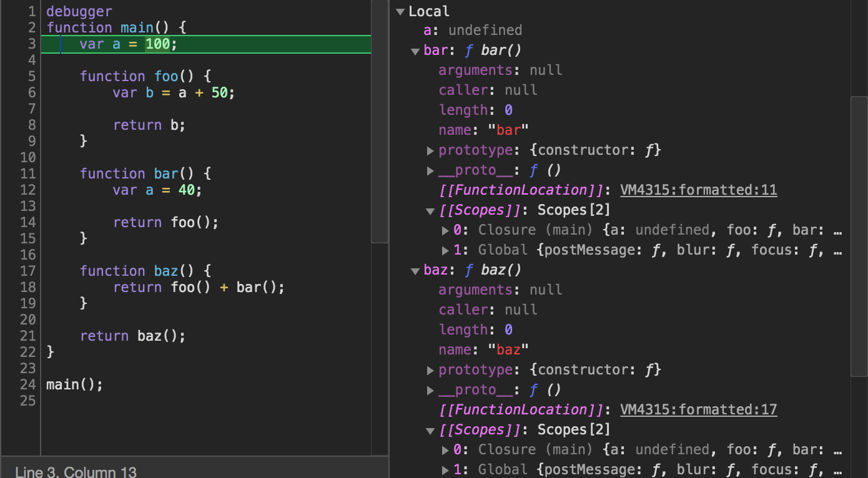This screenshot has width=868, height=478.
Task: Collapse the baz function entry
Action: point(415,270)
